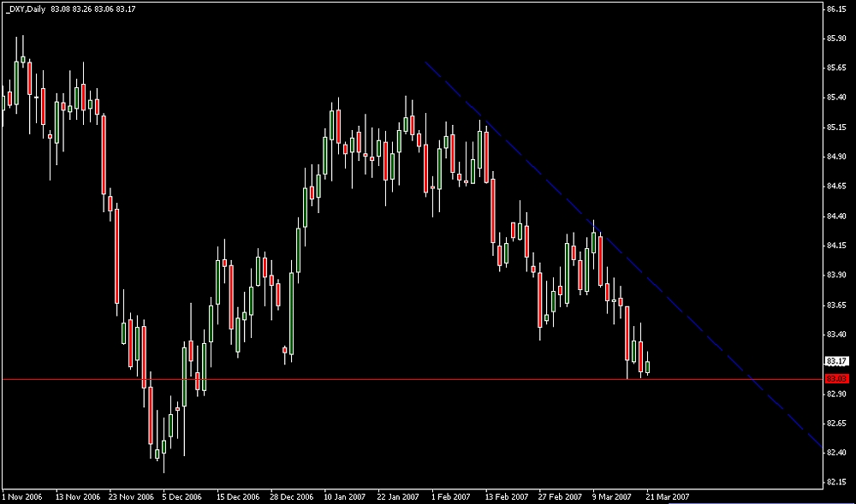
Task: Click the OHLC values in the chart header
Action: (104, 9)
